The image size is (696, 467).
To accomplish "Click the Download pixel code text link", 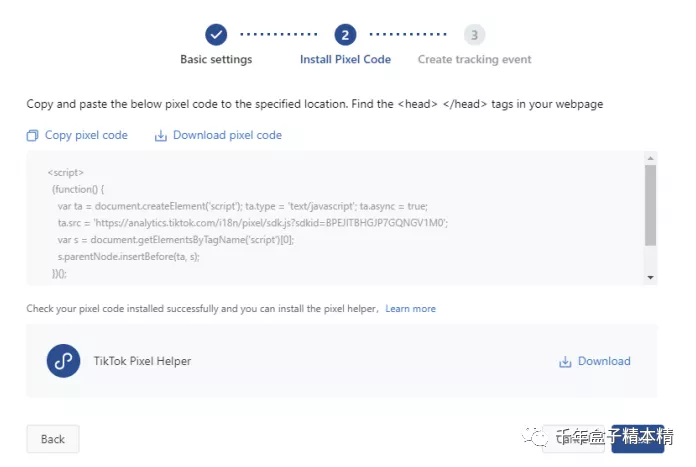I will [x=227, y=135].
